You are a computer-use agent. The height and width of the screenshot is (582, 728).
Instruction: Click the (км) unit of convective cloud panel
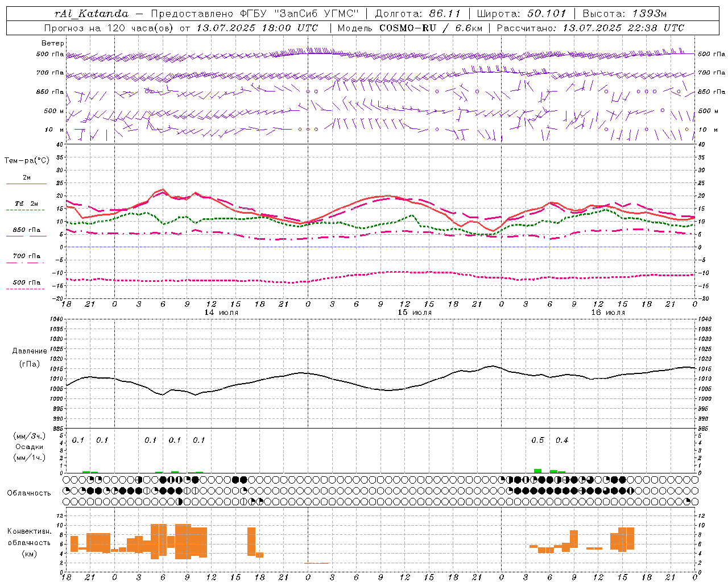(x=30, y=554)
